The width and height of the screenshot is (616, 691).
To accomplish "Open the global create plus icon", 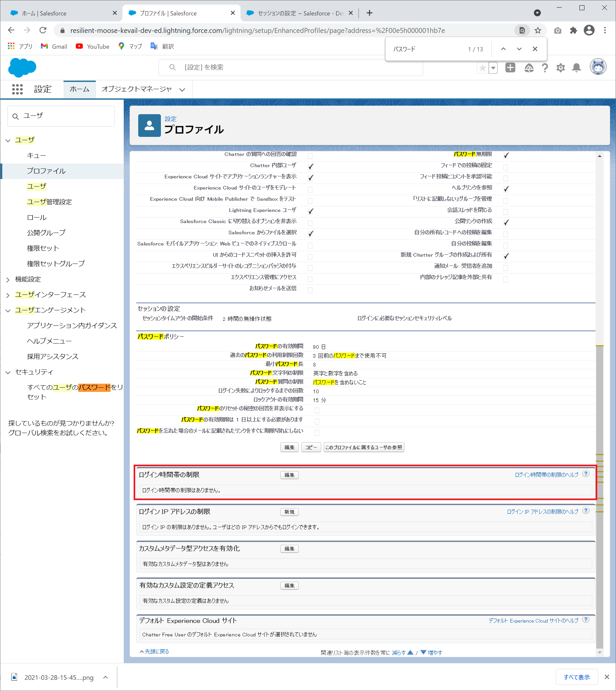I will tap(510, 68).
